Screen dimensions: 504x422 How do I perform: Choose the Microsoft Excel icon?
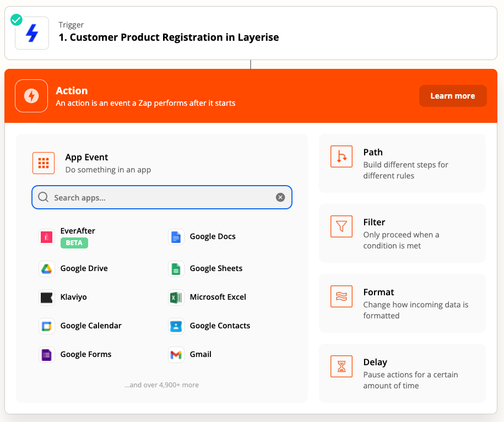click(176, 297)
